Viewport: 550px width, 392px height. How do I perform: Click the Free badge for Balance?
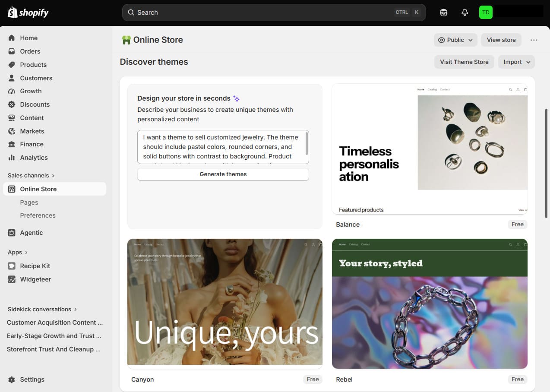click(x=518, y=224)
